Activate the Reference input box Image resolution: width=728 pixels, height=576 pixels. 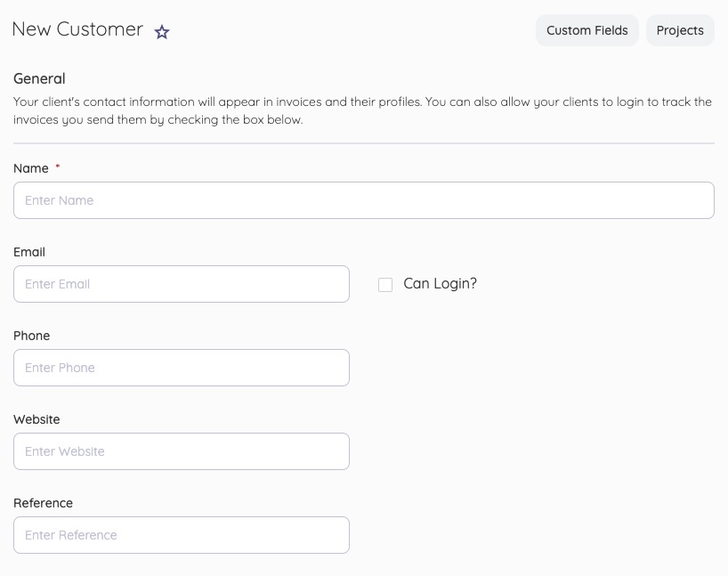point(182,534)
